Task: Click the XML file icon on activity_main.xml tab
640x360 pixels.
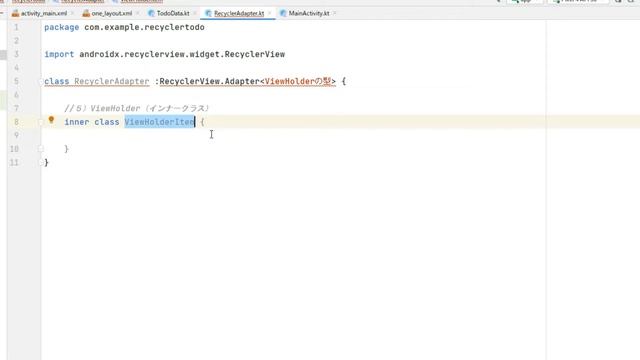Action: click(16, 13)
